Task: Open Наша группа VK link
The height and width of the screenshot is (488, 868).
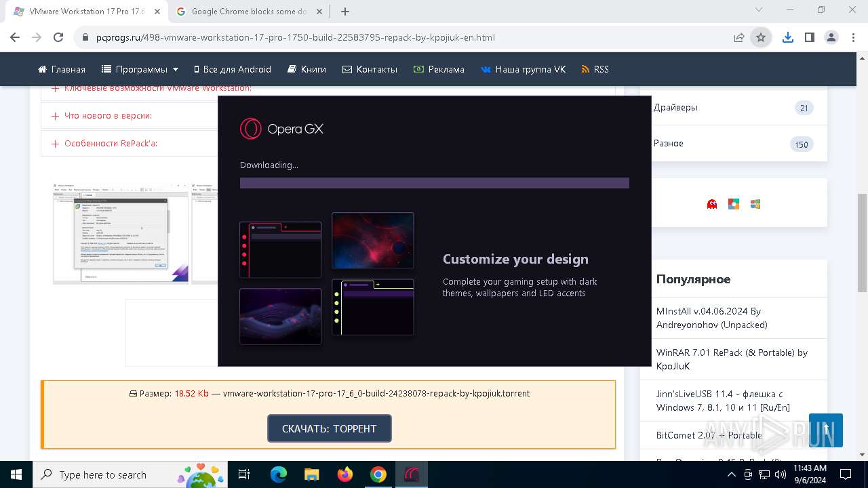Action: pos(523,69)
